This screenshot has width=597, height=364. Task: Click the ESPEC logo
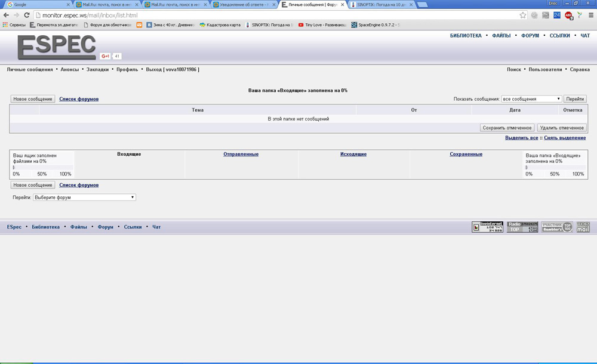pyautogui.click(x=57, y=47)
